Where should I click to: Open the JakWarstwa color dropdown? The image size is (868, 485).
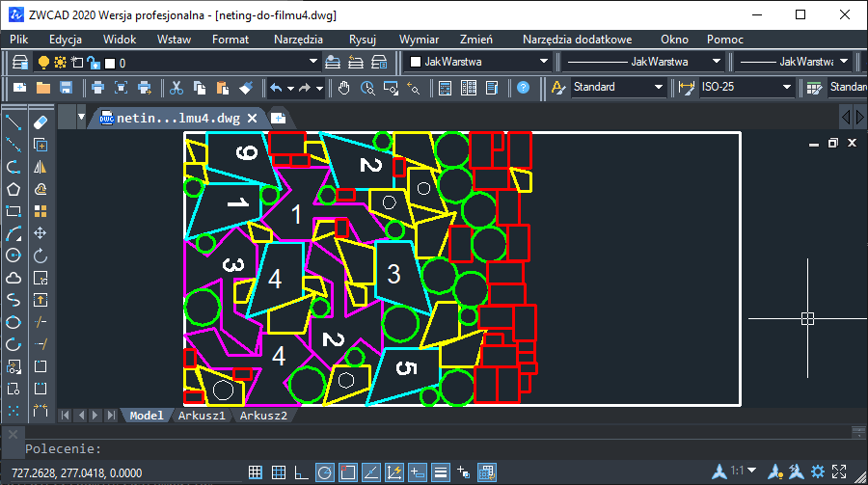(478, 62)
